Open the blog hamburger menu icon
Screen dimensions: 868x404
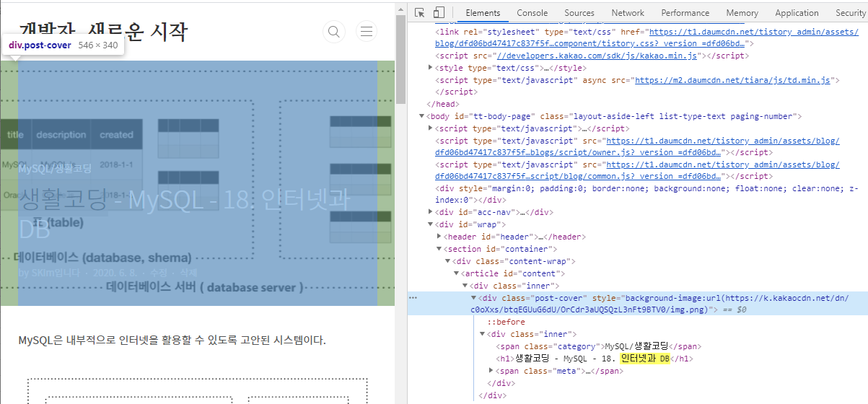point(367,31)
